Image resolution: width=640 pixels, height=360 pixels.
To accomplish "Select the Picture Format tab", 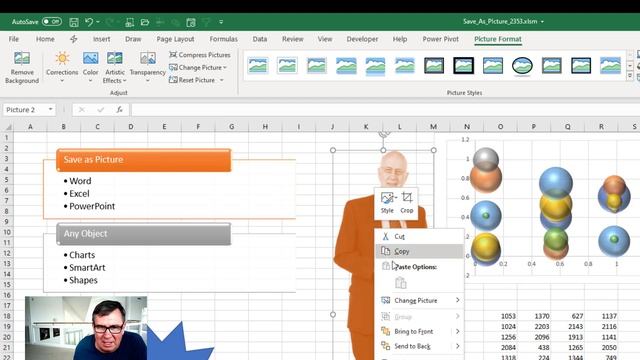I will (498, 39).
